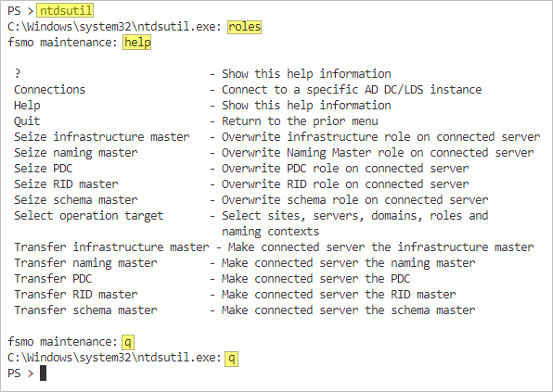Click Transfer naming master entry
The height and width of the screenshot is (392, 553).
click(x=85, y=263)
